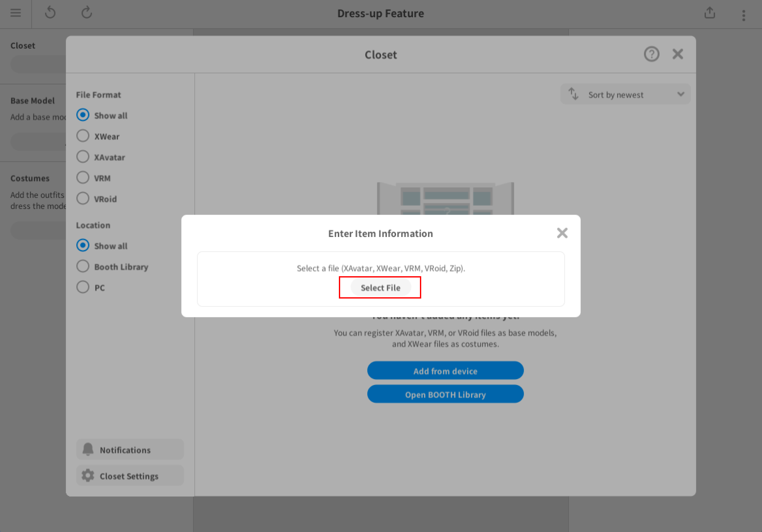Select PC location radio
This screenshot has height=532, width=762.
click(x=83, y=287)
